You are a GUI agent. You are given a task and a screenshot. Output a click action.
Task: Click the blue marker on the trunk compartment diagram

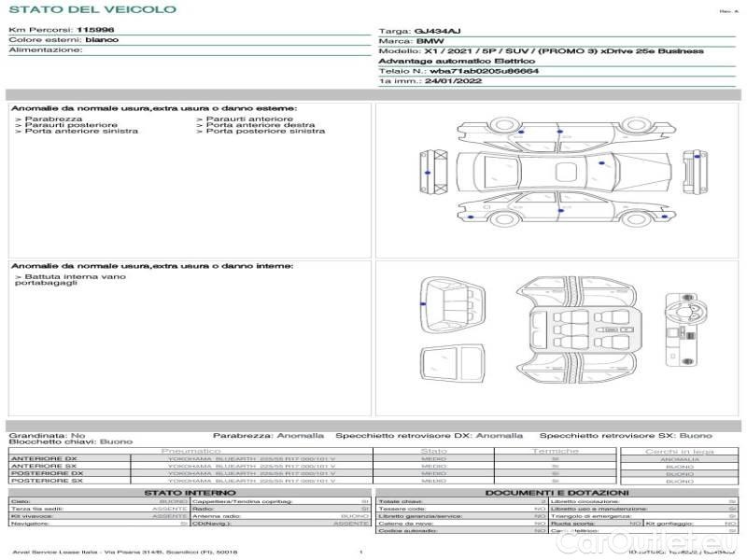click(423, 304)
